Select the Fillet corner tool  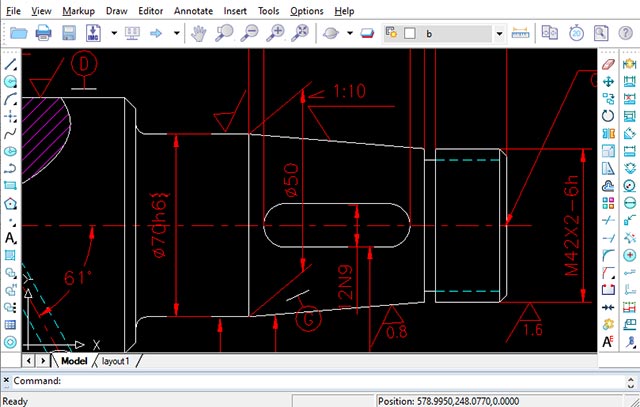pyautogui.click(x=608, y=255)
